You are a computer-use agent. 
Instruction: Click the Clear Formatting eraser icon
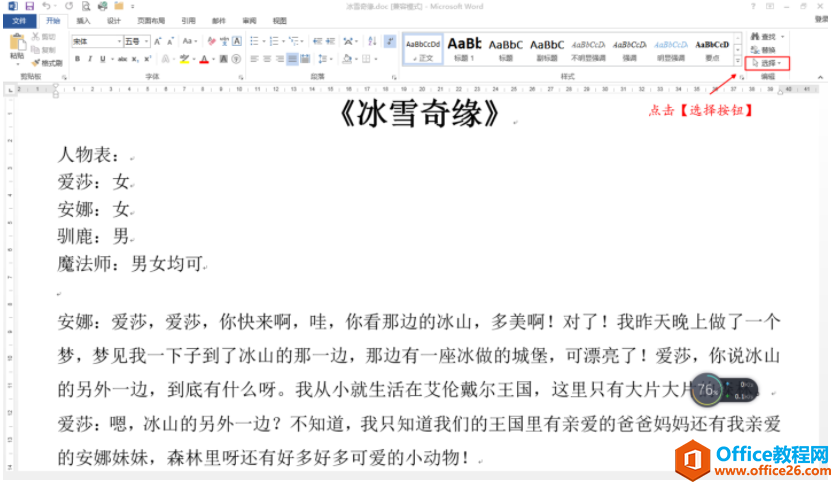point(212,41)
